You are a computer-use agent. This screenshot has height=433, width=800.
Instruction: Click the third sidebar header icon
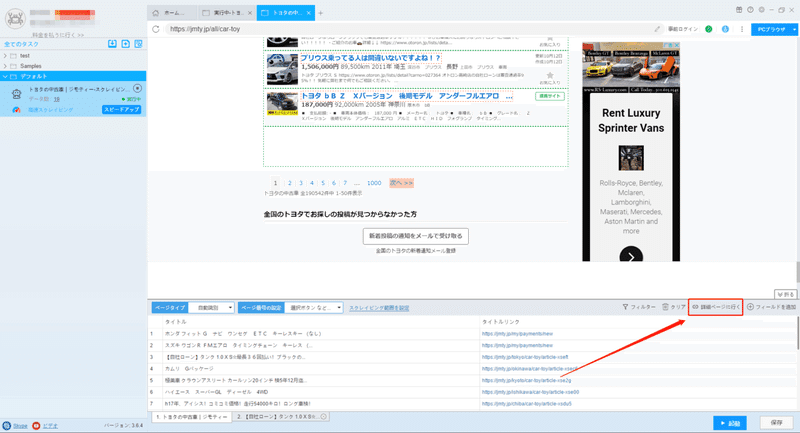click(x=138, y=44)
